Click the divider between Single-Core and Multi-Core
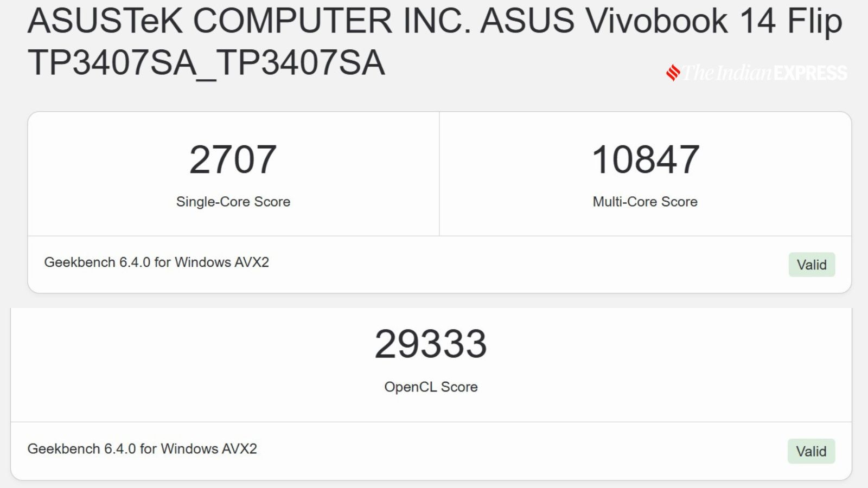 pyautogui.click(x=439, y=174)
